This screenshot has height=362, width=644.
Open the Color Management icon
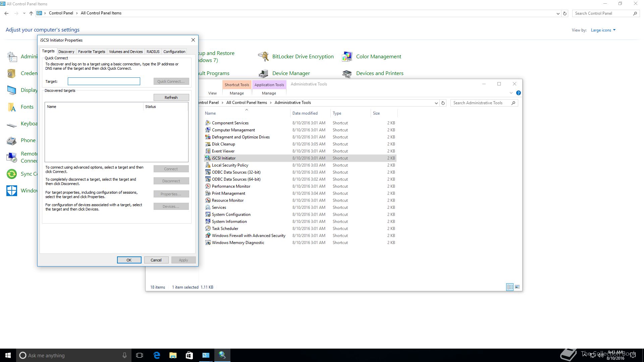(347, 56)
